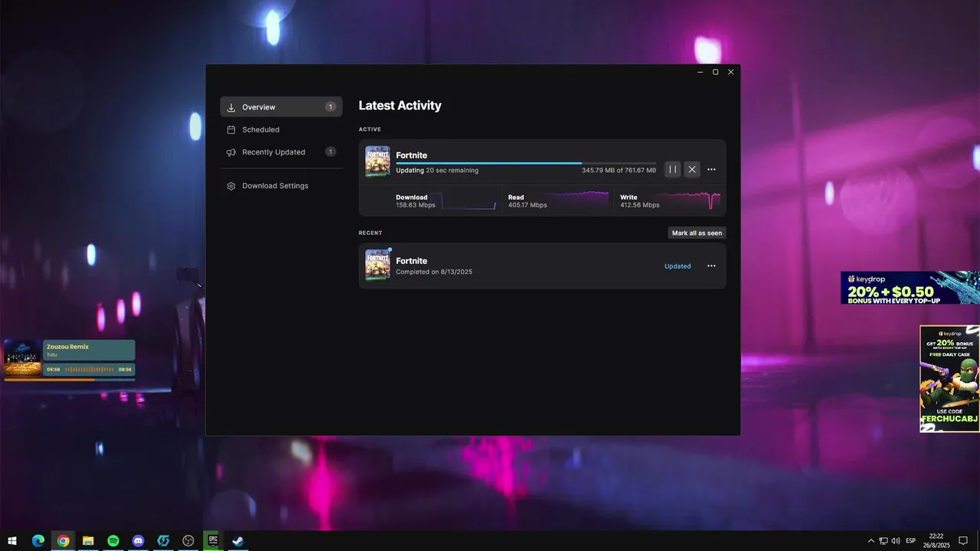Click Fortnite thumbnail in the Active section
980x551 pixels.
point(377,161)
